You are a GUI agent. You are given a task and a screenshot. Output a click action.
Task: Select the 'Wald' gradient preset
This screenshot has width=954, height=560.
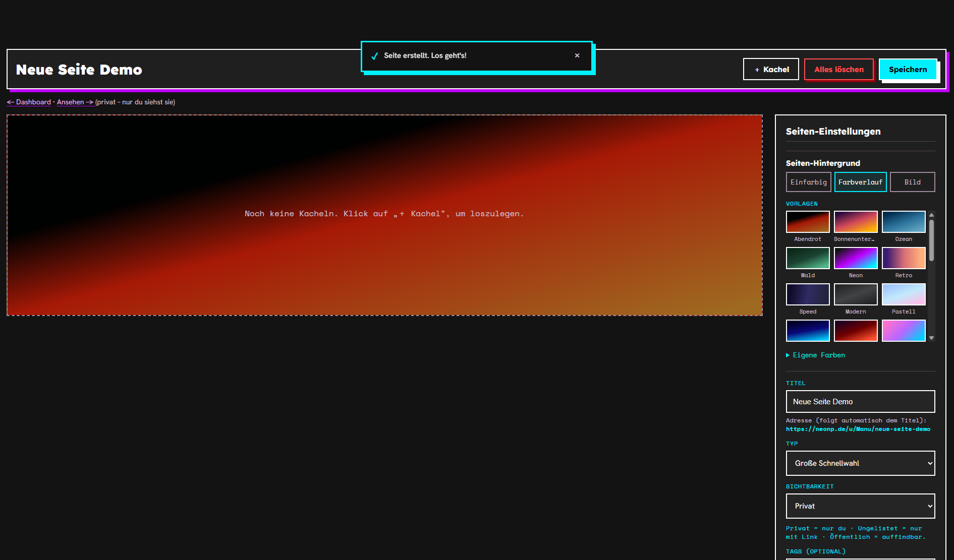[808, 258]
